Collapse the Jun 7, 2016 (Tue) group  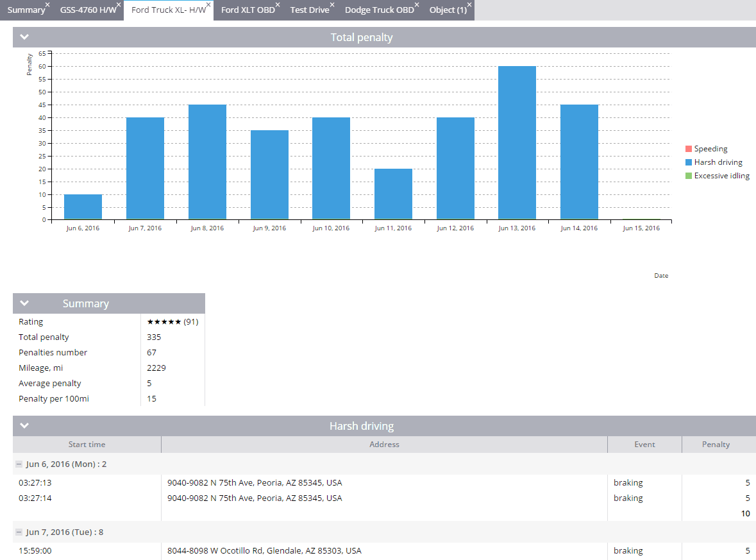pyautogui.click(x=19, y=532)
